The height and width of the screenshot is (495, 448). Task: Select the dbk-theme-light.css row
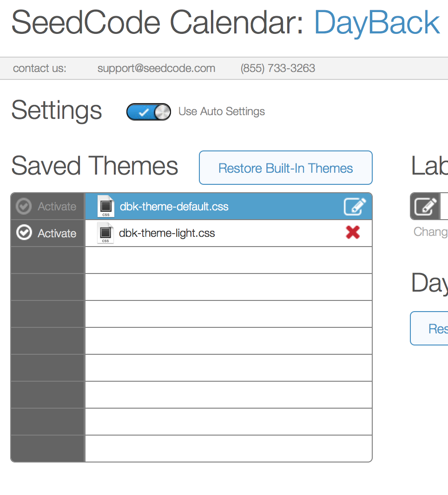(229, 233)
